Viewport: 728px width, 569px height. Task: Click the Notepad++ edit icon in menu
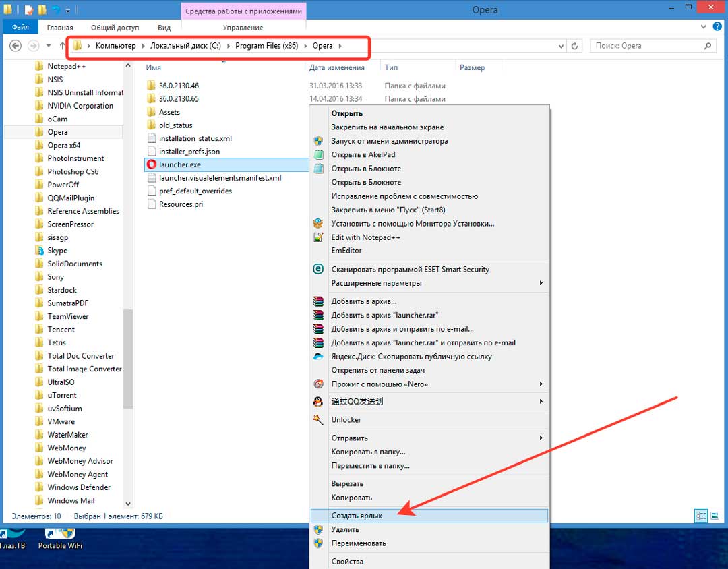point(318,237)
